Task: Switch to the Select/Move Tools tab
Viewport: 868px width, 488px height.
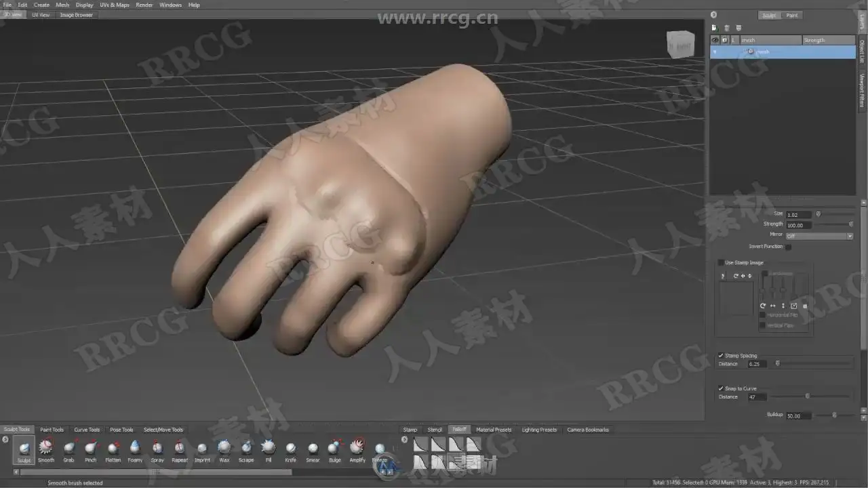Action: [x=163, y=430]
